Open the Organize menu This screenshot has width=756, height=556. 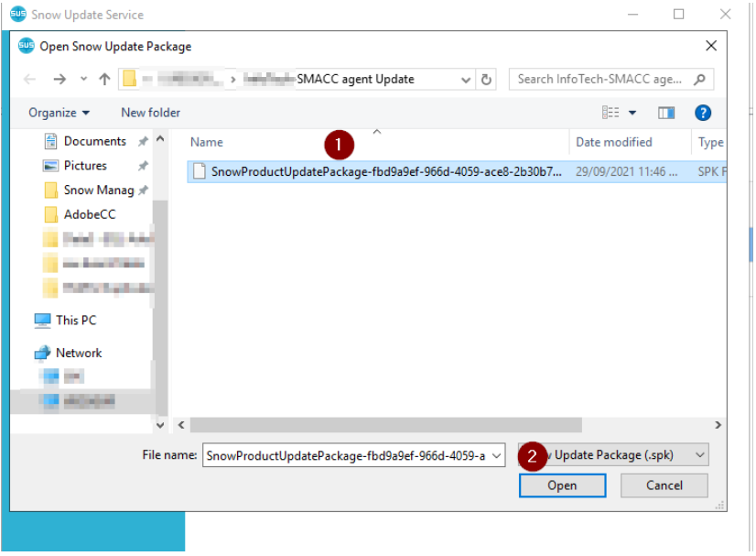pos(59,113)
